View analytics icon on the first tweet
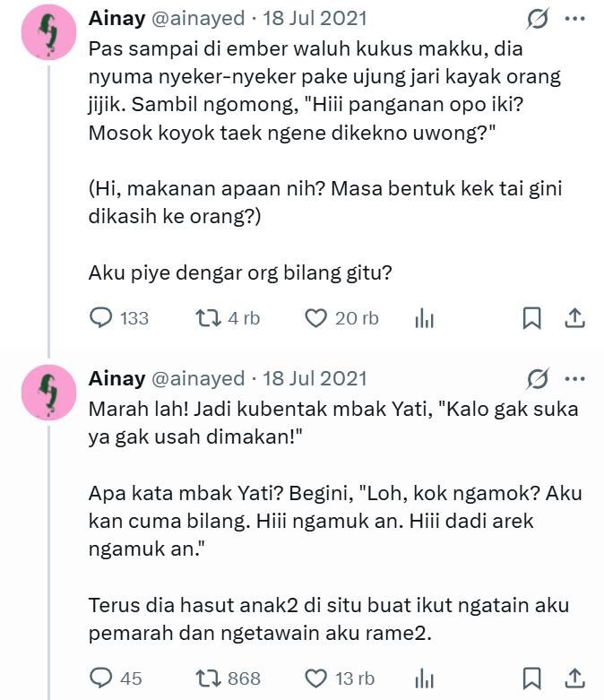This screenshot has height=700, width=604. (x=424, y=318)
